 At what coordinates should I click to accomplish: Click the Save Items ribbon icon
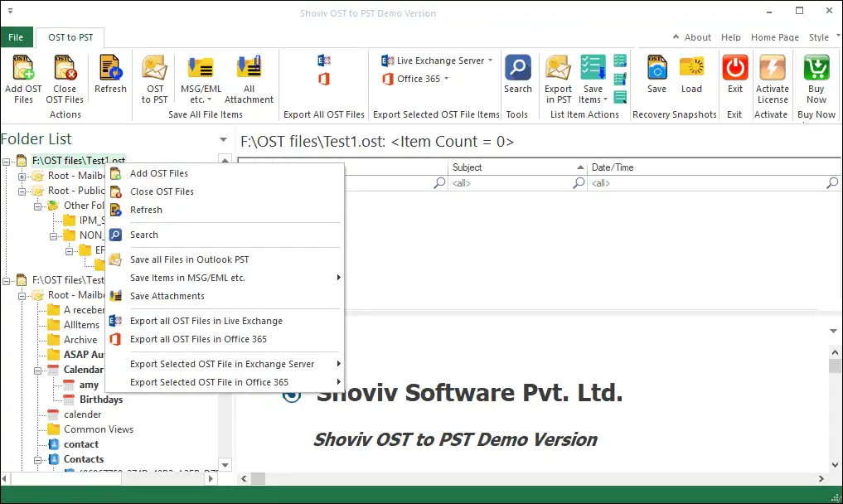[593, 68]
